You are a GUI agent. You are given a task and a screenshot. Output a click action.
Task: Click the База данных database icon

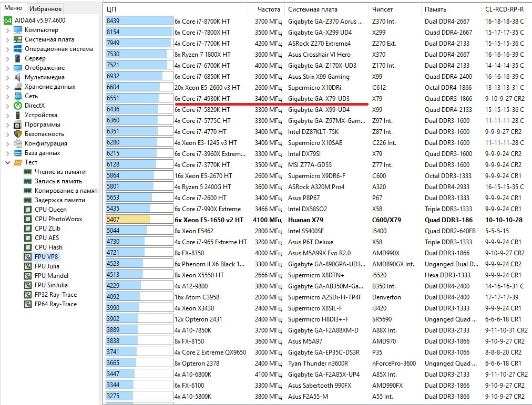(18, 153)
